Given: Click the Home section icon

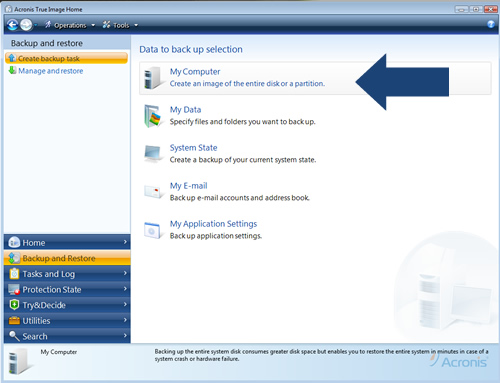Looking at the screenshot, I should (x=14, y=242).
